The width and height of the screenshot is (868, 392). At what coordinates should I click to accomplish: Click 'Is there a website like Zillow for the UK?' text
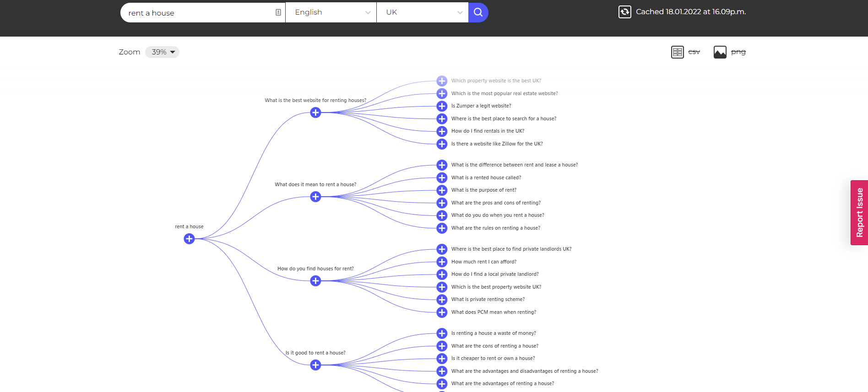coord(497,144)
